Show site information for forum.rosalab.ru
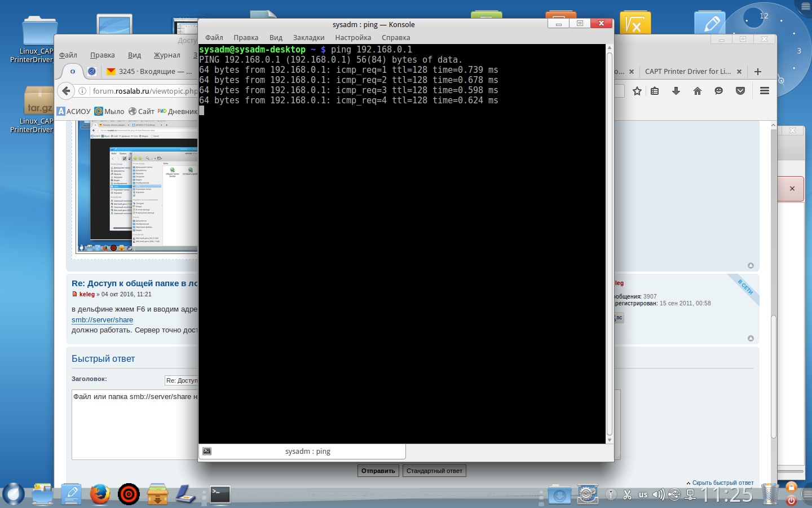This screenshot has height=508, width=812. tap(82, 91)
